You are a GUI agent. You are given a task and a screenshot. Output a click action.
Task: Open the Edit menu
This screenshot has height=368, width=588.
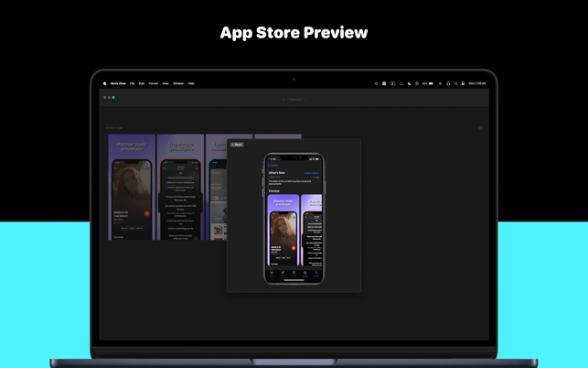[x=142, y=83]
